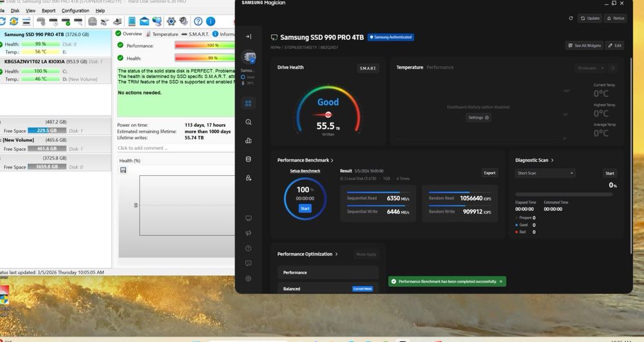Click the Settings button in the temperature widget

click(478, 118)
